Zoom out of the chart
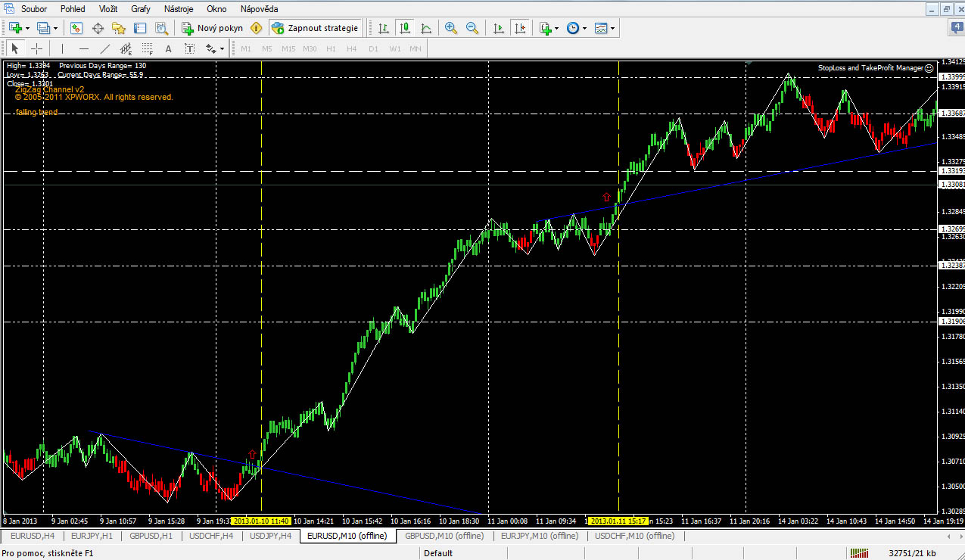Screen dimensions: 965x560 (x=472, y=28)
